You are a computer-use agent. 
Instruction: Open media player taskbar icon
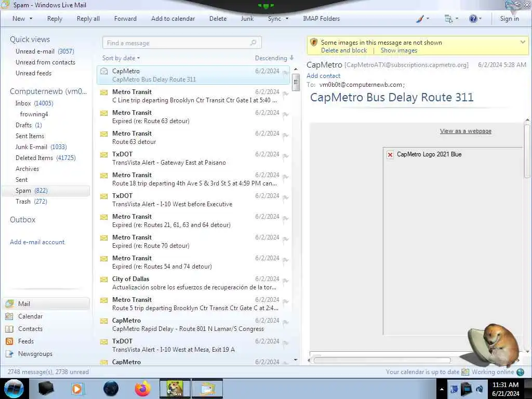click(78, 389)
